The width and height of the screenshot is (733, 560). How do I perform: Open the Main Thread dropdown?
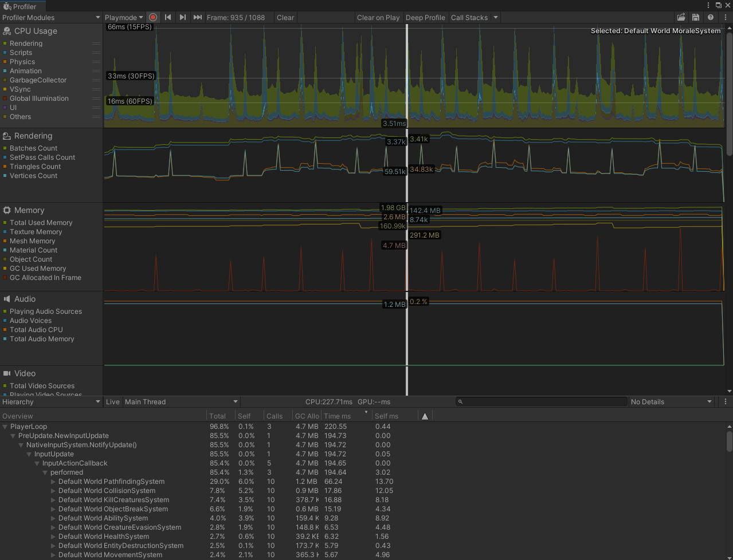[181, 402]
